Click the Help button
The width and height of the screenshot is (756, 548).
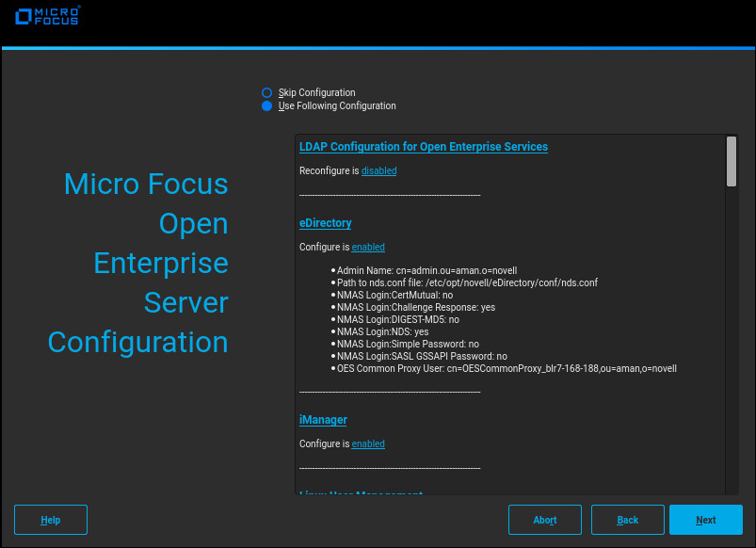(51, 520)
